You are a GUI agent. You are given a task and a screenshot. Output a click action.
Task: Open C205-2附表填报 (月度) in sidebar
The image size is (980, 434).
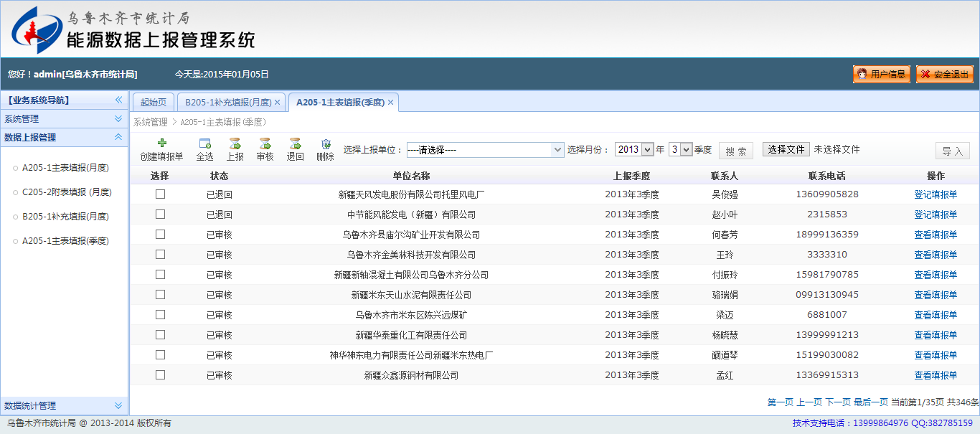67,192
